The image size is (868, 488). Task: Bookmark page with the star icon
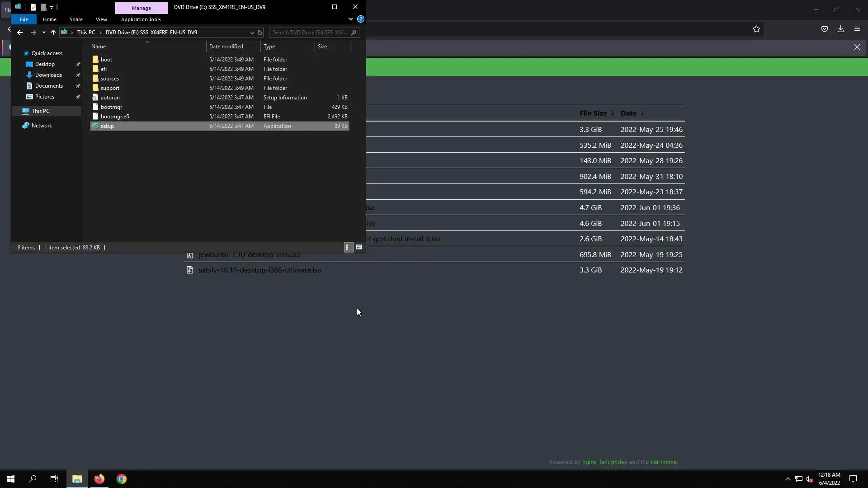coord(756,29)
